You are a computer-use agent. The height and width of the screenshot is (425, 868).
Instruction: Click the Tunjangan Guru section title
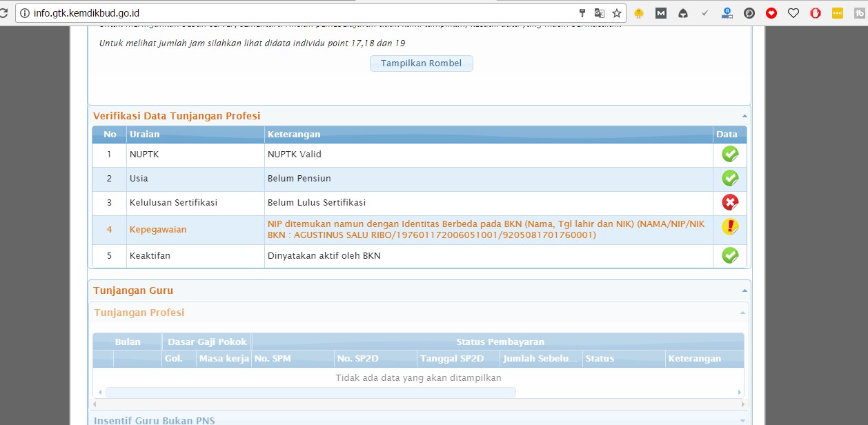[x=133, y=291]
